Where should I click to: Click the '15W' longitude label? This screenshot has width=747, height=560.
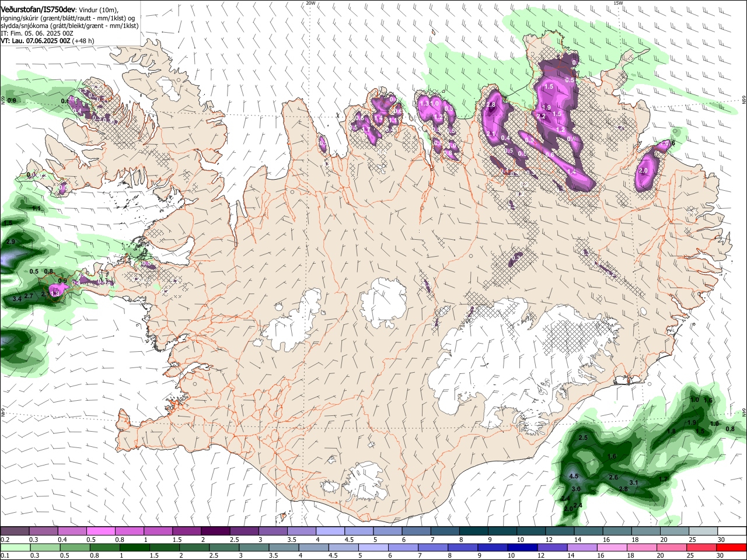619,3
